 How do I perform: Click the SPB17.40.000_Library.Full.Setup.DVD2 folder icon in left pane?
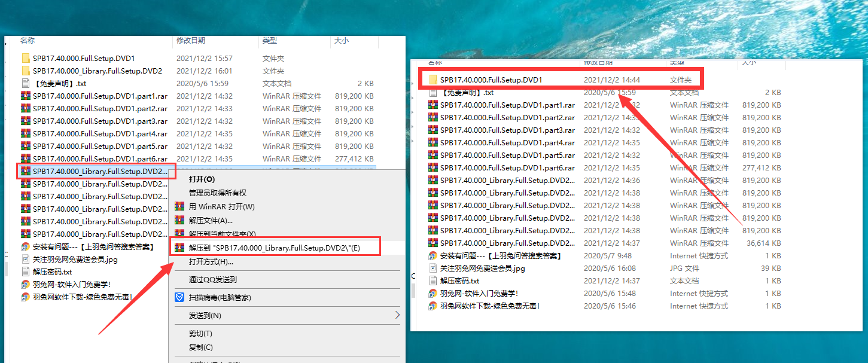tap(26, 71)
